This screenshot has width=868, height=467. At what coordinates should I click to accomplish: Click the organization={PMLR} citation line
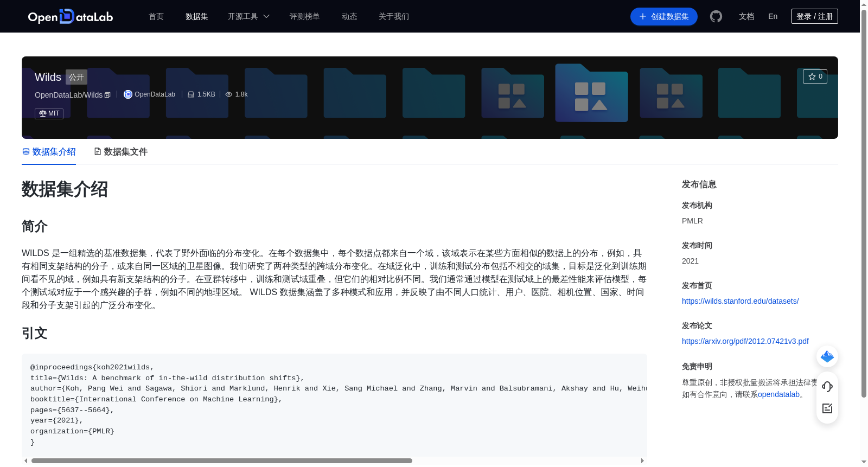click(72, 431)
